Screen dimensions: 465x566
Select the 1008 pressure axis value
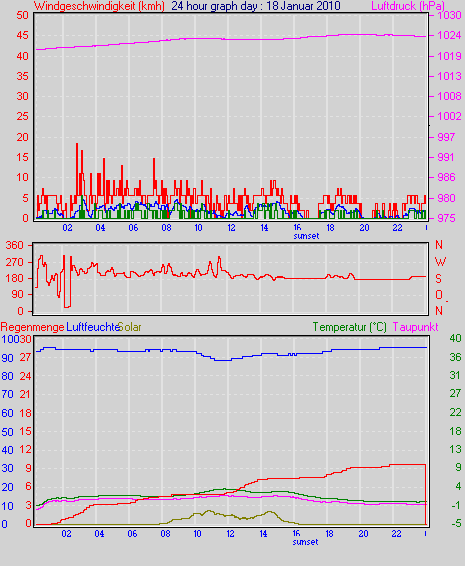449,96
